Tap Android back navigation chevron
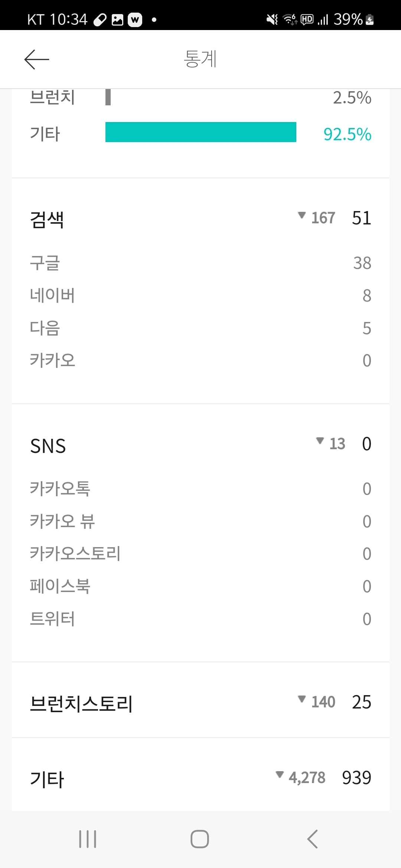Image resolution: width=401 pixels, height=868 pixels. [x=313, y=839]
